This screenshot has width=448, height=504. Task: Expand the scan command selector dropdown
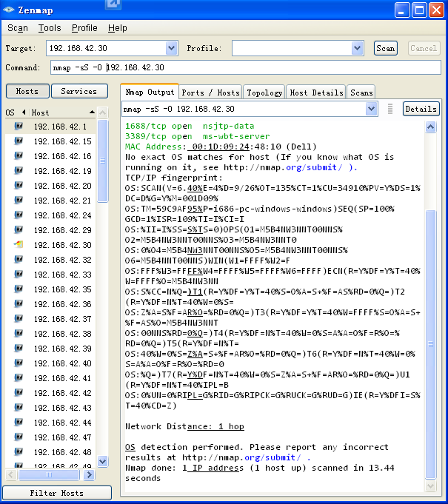(x=371, y=109)
